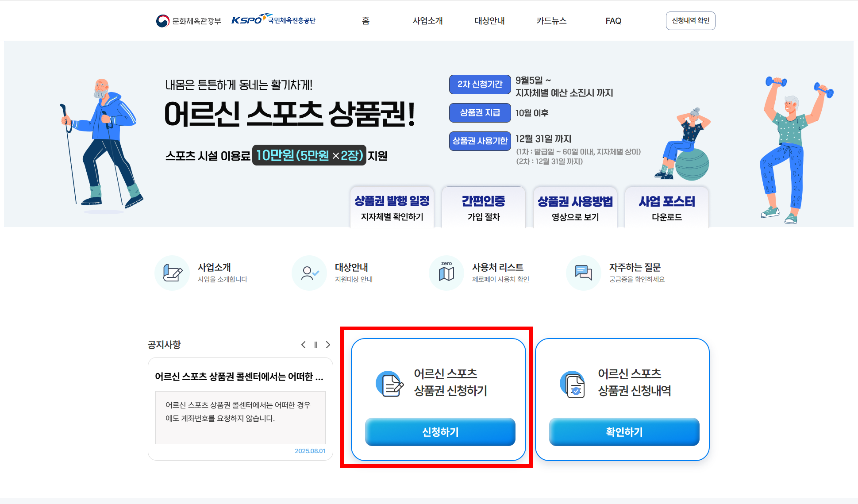The height and width of the screenshot is (504, 858).
Task: Open 상품권 사용방법 영상으로 보기
Action: pos(575,207)
